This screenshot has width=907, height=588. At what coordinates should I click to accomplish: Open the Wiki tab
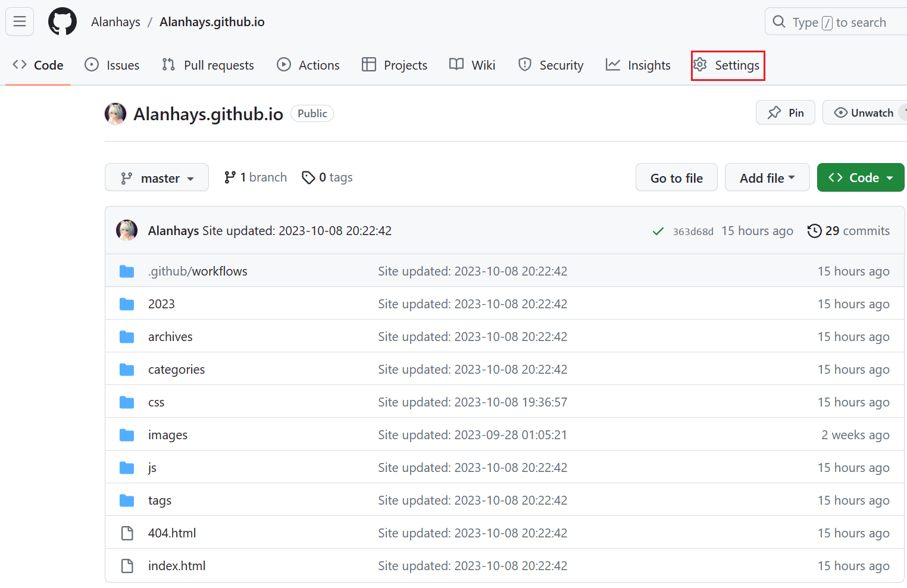473,65
